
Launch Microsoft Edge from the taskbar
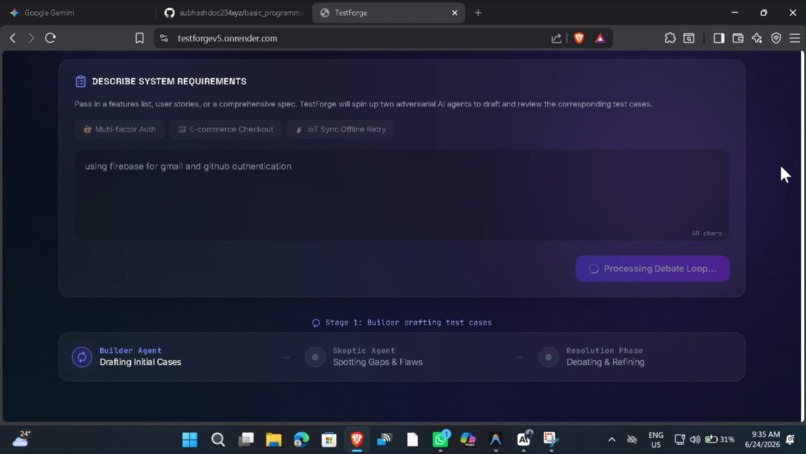point(301,439)
